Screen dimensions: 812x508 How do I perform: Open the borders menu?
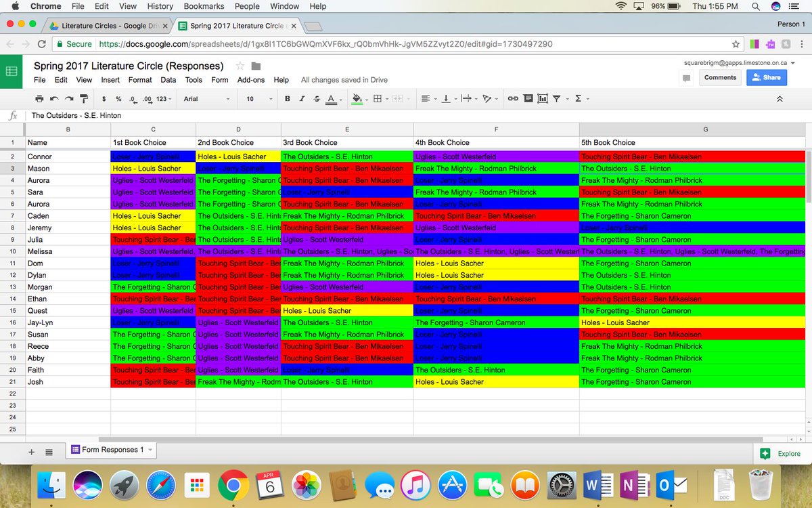tap(379, 99)
